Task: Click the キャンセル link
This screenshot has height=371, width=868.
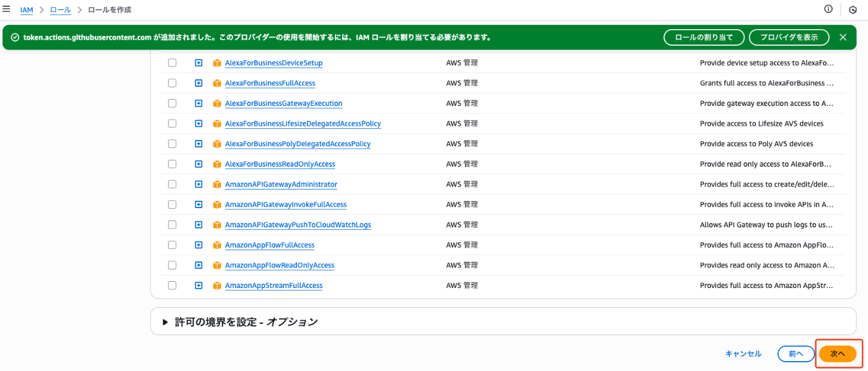Action: [743, 354]
